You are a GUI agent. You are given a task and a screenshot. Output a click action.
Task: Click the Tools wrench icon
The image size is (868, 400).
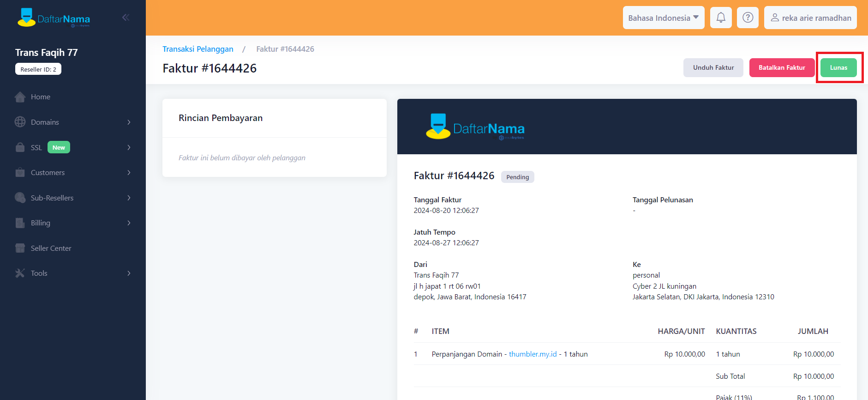coord(20,273)
